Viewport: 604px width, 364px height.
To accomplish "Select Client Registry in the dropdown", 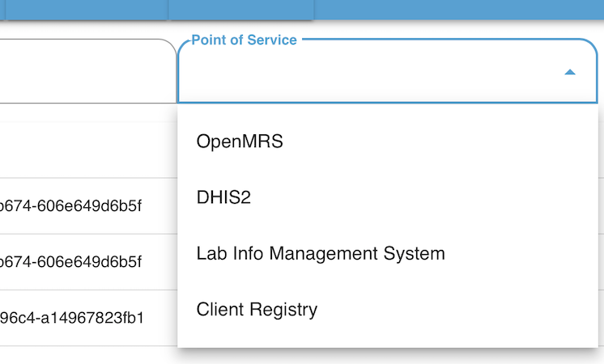I will (x=388, y=310).
